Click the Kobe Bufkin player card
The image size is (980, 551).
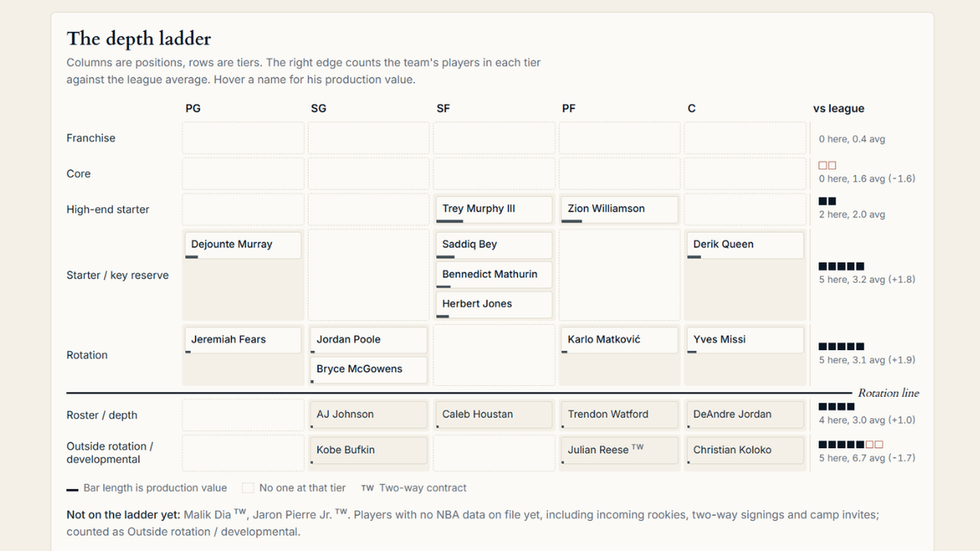pyautogui.click(x=367, y=451)
